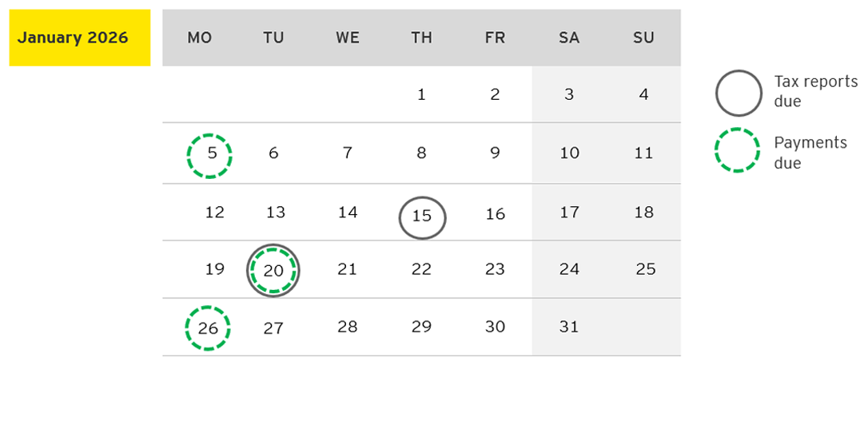Pick January 13 in the calendar

tap(276, 213)
